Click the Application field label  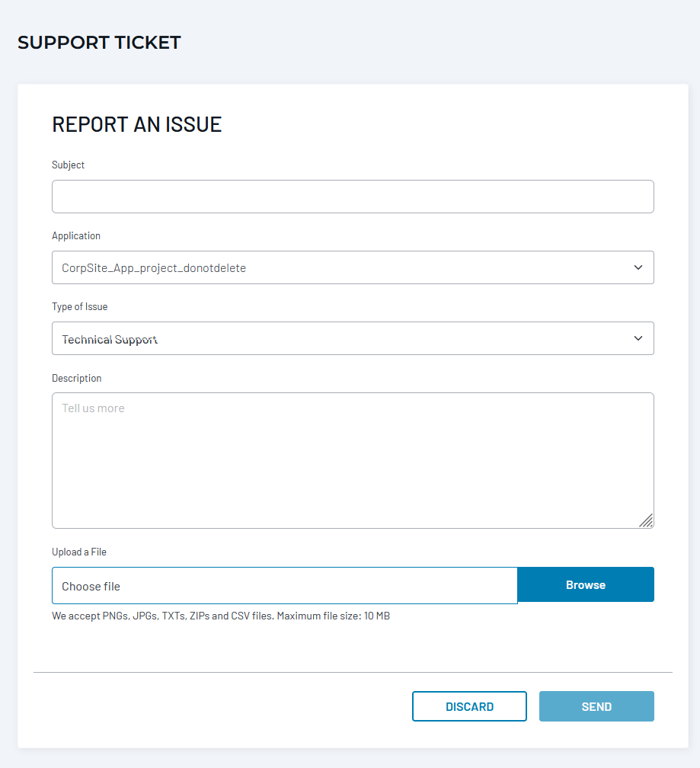click(x=76, y=236)
